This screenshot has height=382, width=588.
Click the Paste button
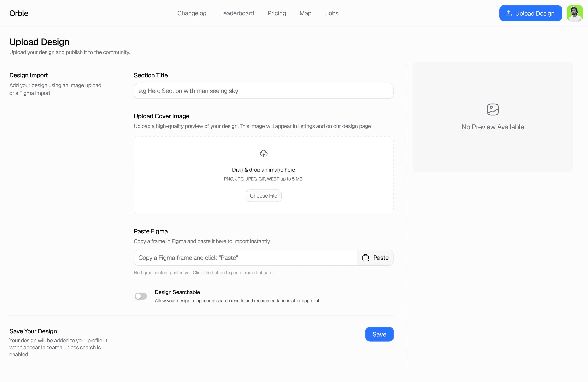pos(375,258)
